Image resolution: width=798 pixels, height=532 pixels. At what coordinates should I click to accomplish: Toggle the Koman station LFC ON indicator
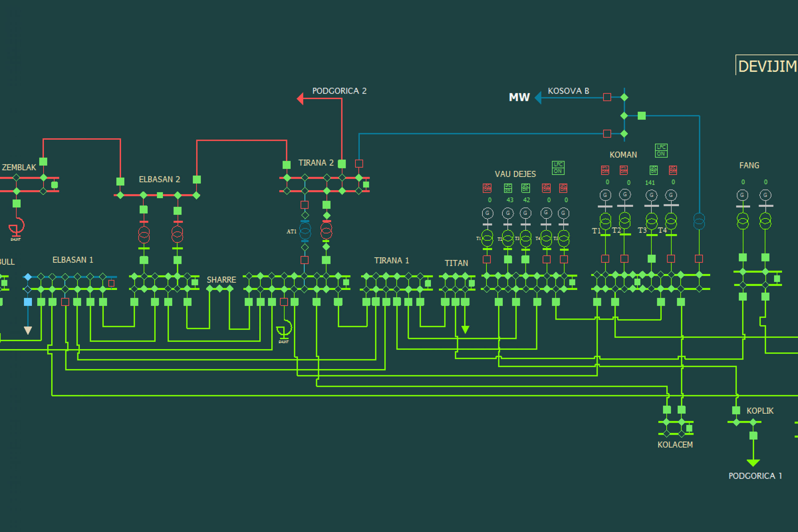tap(661, 150)
